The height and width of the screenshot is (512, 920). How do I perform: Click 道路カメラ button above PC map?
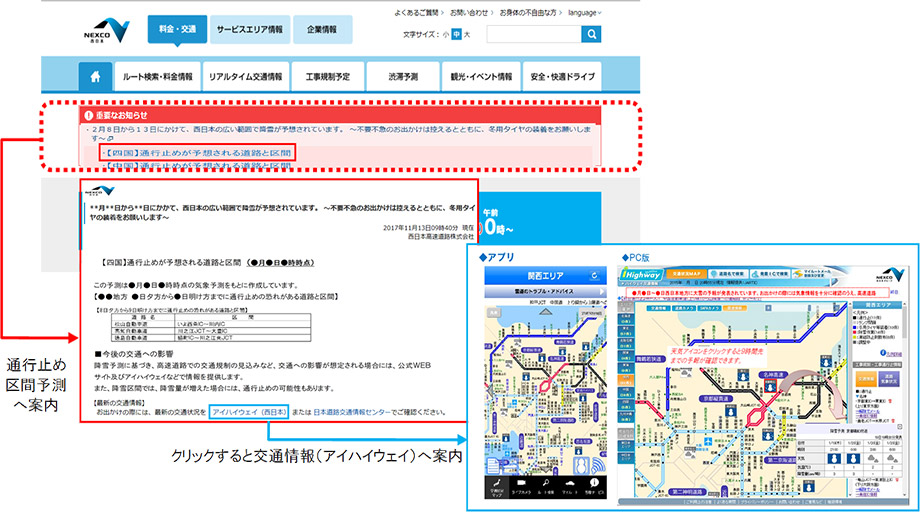(x=684, y=308)
